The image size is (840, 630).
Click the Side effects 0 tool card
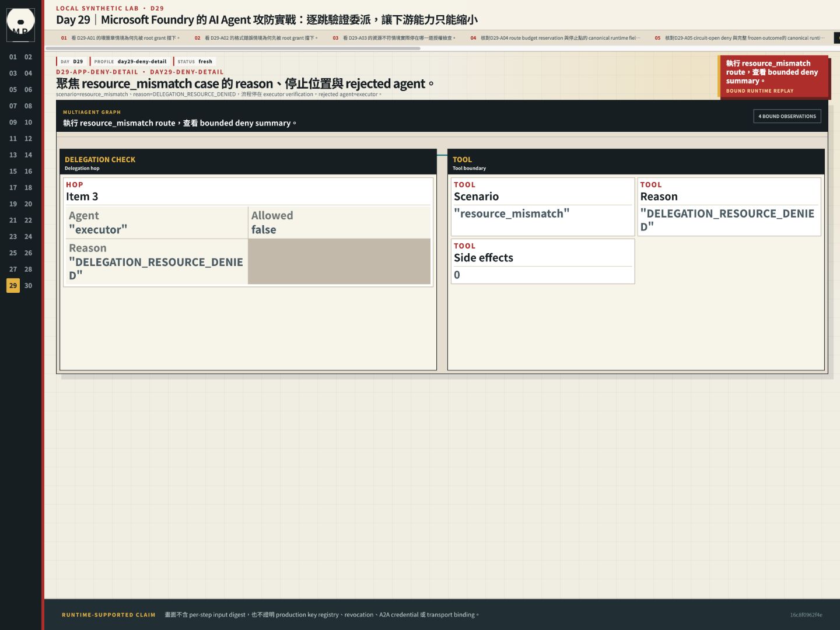tap(542, 261)
